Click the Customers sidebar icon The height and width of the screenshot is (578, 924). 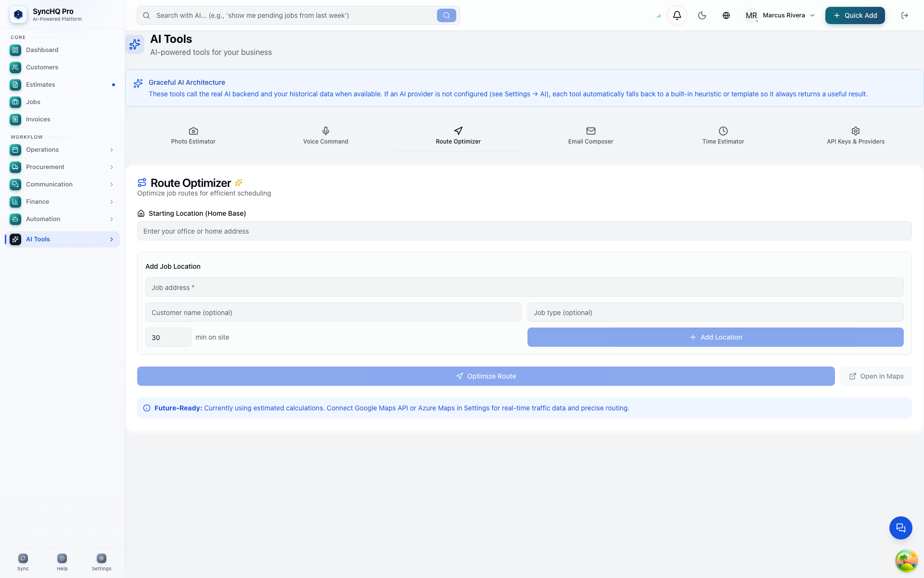click(x=15, y=67)
